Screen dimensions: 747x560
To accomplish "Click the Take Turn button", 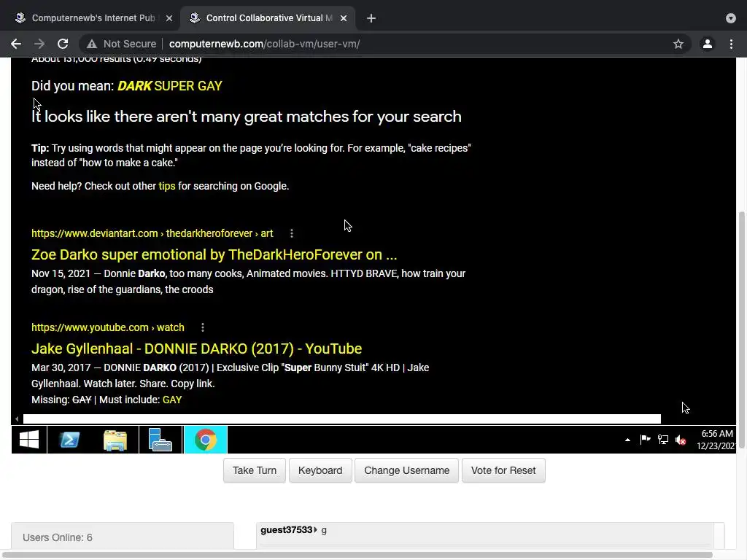I will (x=255, y=470).
